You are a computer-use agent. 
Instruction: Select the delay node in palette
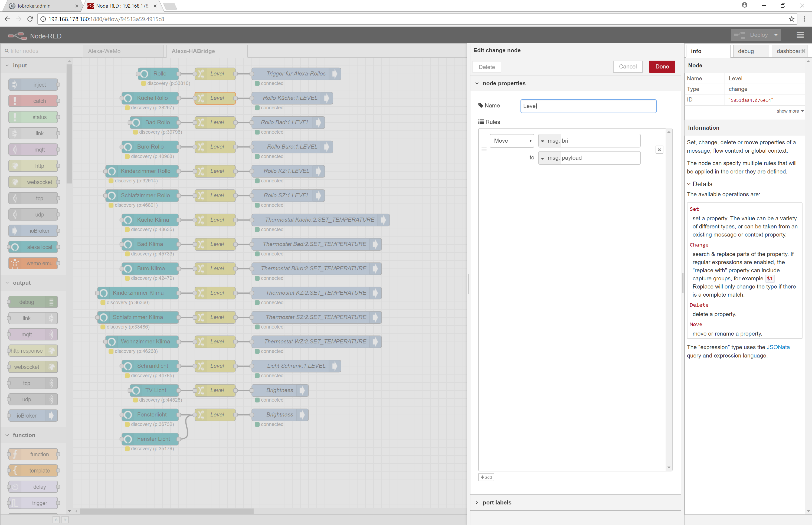click(33, 487)
